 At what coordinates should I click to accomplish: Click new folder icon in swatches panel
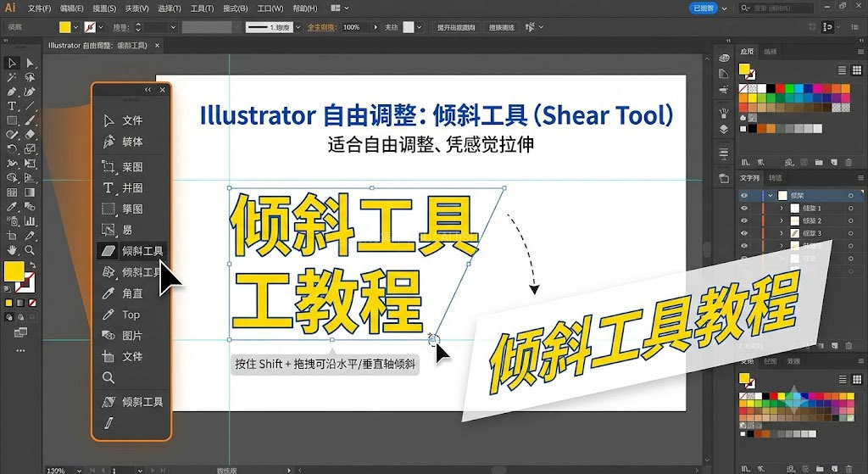[819, 162]
